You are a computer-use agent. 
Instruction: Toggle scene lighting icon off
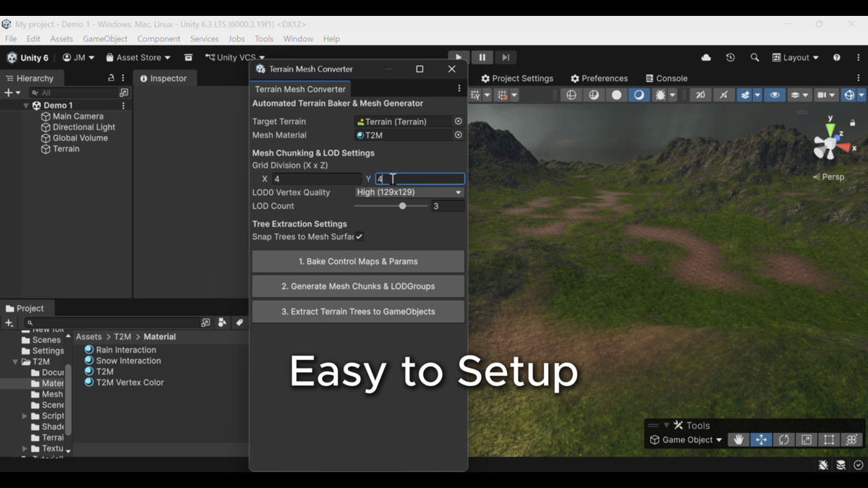[x=723, y=95]
